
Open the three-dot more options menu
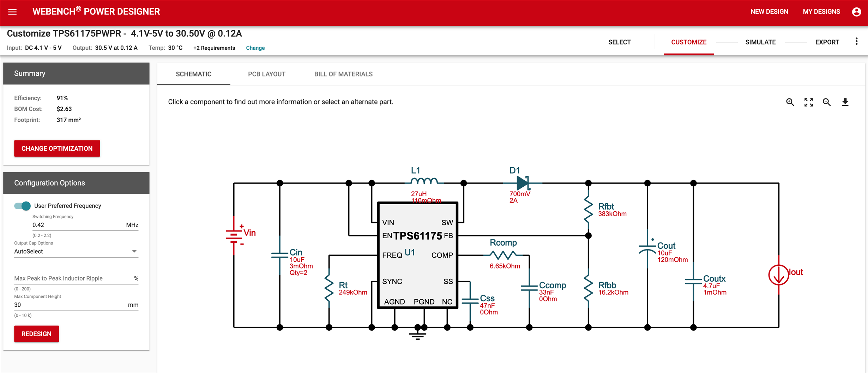coord(856,42)
